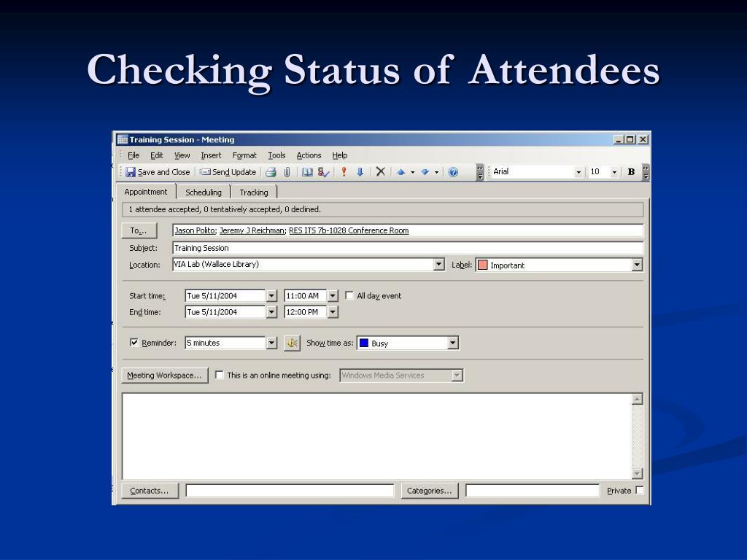The height and width of the screenshot is (560, 747).
Task: Open the End time date picker
Action: [x=271, y=312]
